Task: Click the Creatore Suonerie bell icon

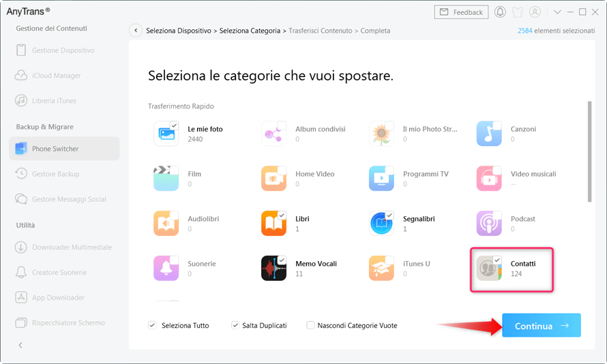Action: coord(21,272)
